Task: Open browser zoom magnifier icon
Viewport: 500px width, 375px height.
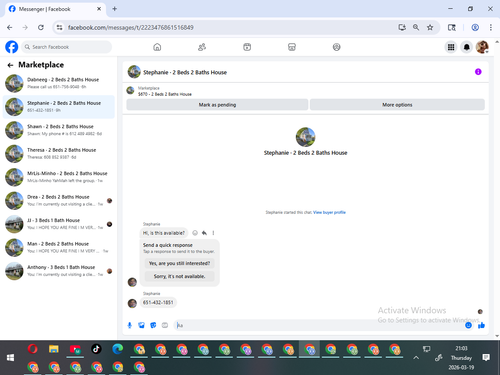Action: [416, 27]
